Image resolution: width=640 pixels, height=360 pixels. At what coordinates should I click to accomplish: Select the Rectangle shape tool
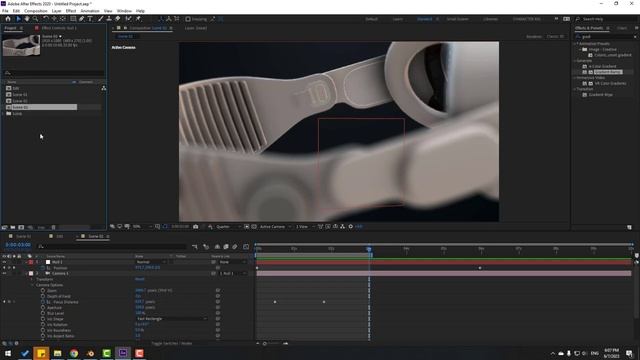[x=73, y=19]
